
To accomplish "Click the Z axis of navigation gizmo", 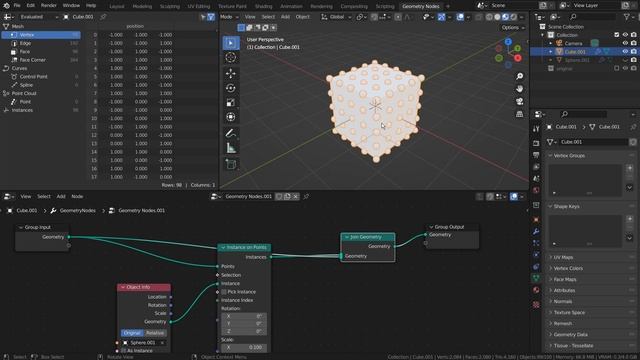I will point(508,42).
